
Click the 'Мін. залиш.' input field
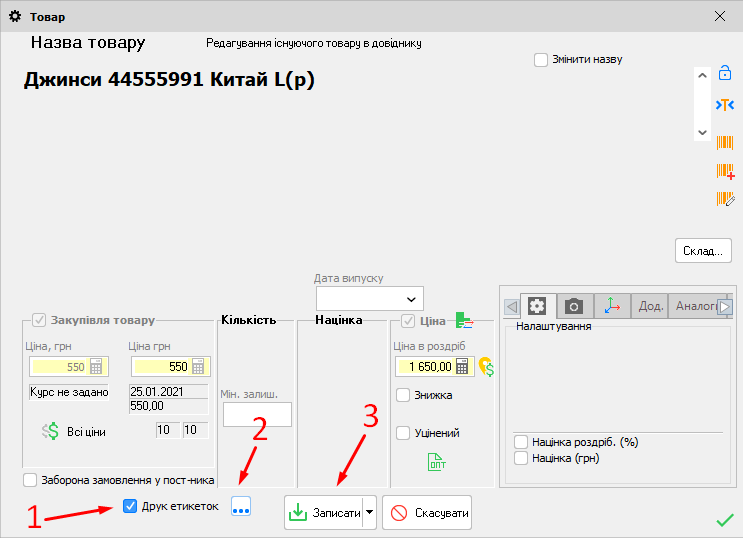pos(256,414)
